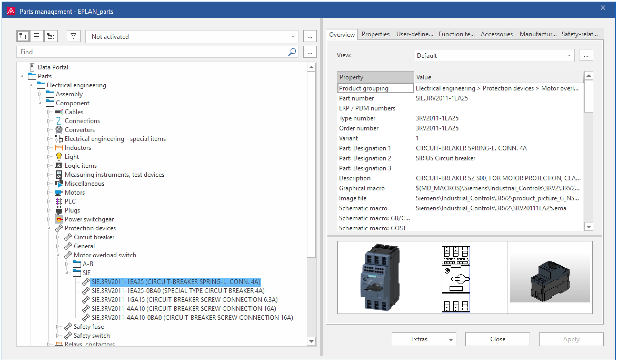The width and height of the screenshot is (618, 364).
Task: Switch to tree view icon
Action: point(23,36)
